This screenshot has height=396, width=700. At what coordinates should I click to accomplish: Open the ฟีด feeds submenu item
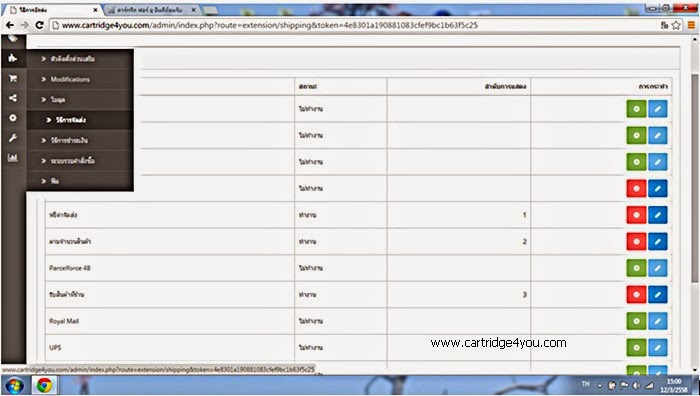click(x=80, y=181)
